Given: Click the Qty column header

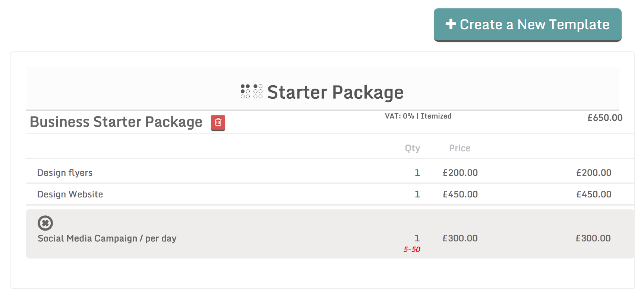Looking at the screenshot, I should [412, 148].
